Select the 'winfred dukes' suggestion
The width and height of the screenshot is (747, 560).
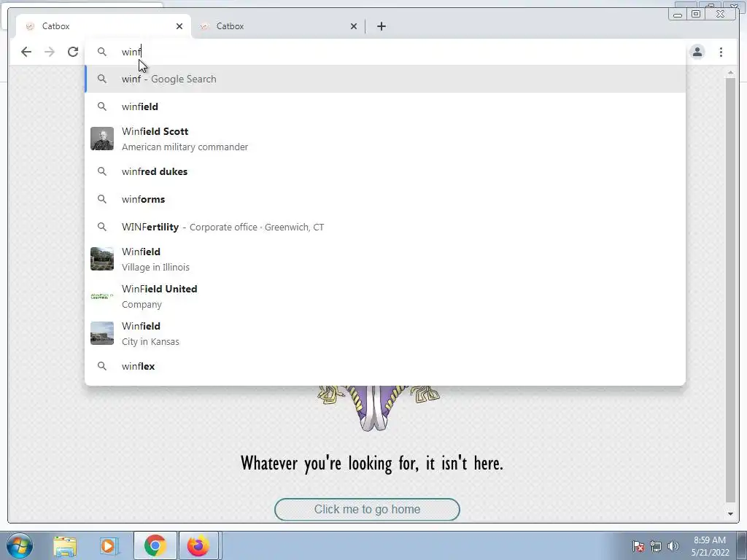[x=385, y=171]
